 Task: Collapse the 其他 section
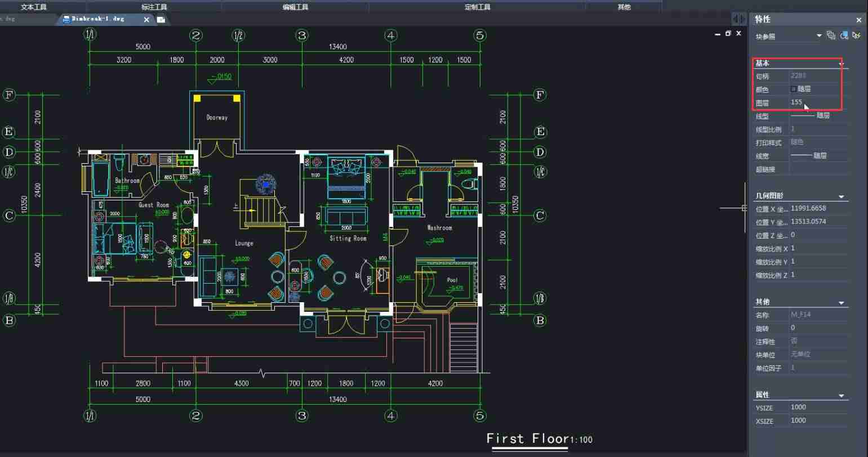[842, 303]
